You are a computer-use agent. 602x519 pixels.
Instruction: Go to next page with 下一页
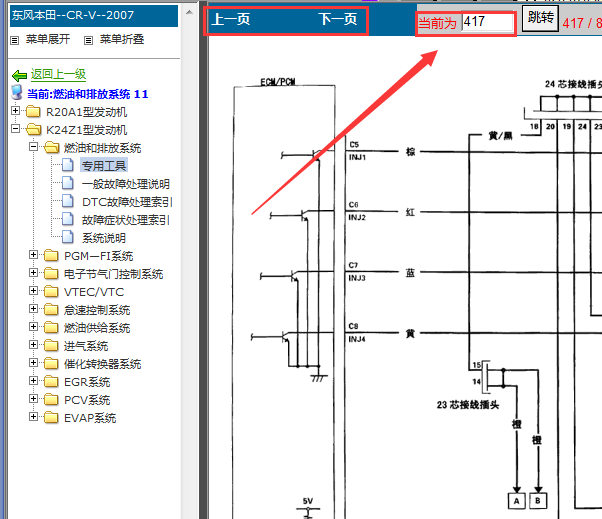pyautogui.click(x=338, y=19)
